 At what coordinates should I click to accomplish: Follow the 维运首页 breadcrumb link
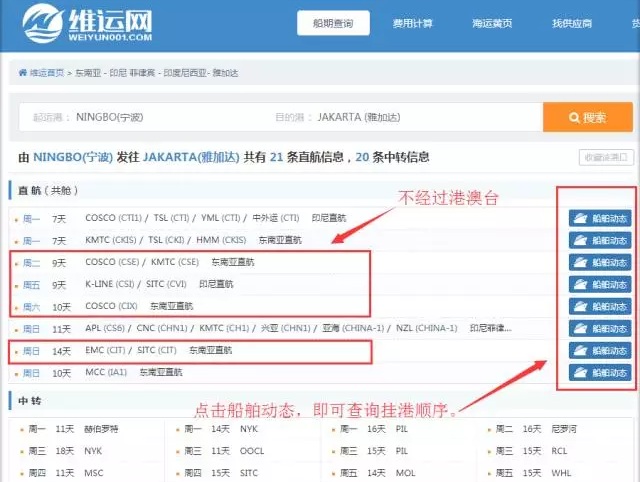[47, 73]
